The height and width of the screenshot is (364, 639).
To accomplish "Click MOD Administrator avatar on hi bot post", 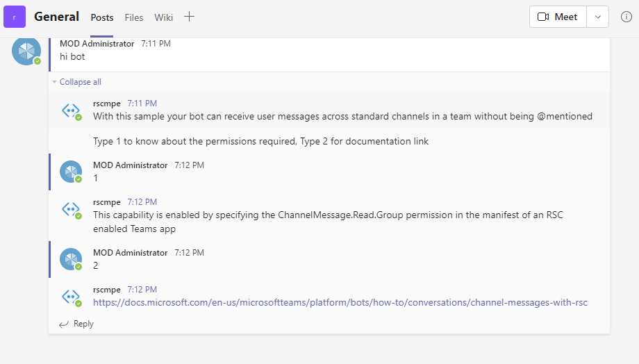I will (x=26, y=51).
